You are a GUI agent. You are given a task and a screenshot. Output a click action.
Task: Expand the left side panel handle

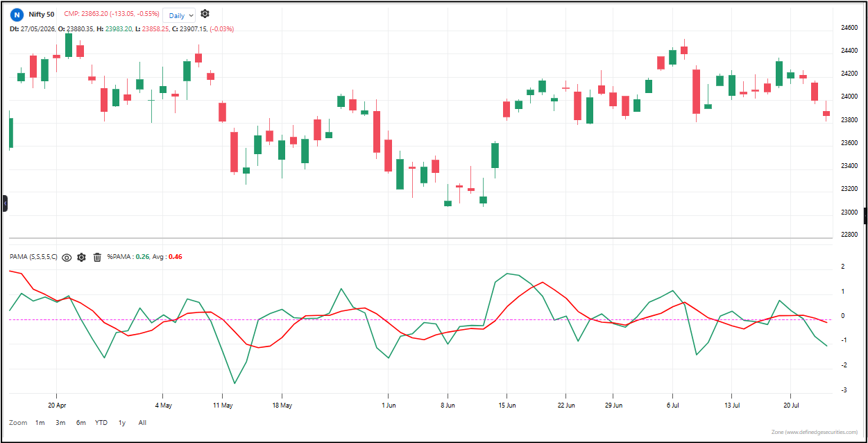click(5, 203)
